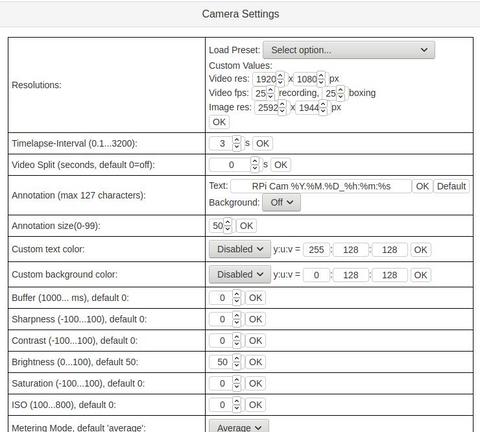Click the Default button for annotation text
480x432 pixels.
coord(451,186)
